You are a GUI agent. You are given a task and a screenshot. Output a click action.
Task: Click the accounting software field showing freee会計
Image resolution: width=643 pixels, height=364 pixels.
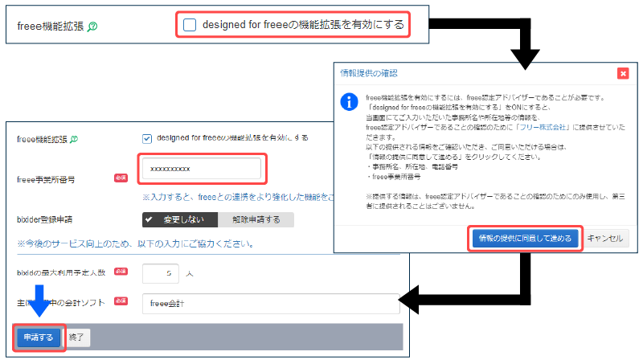point(271,304)
